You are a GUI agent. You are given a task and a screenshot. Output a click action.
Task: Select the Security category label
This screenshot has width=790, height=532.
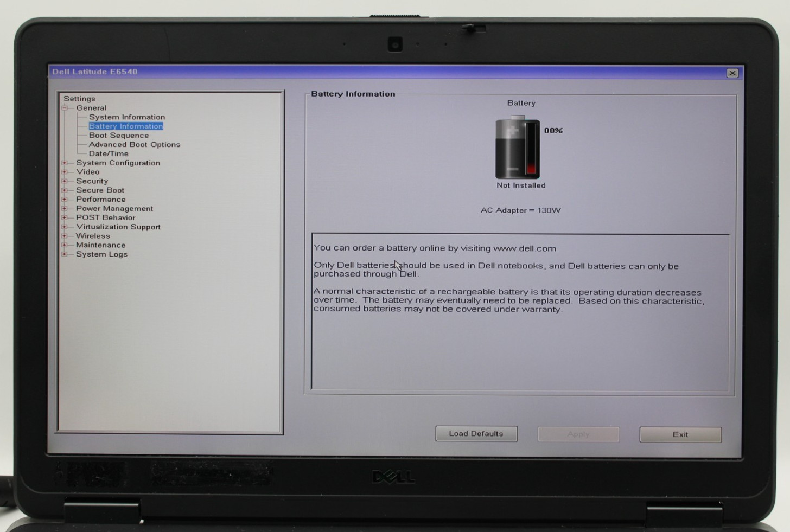click(92, 181)
